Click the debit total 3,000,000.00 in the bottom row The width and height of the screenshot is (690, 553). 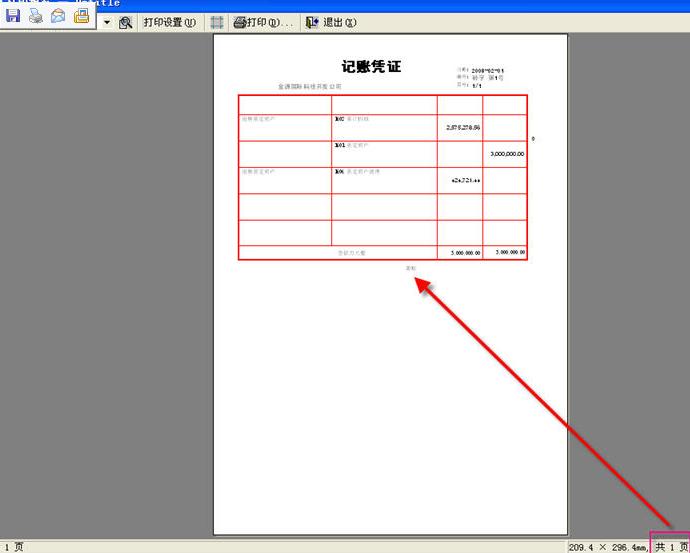[x=460, y=253]
